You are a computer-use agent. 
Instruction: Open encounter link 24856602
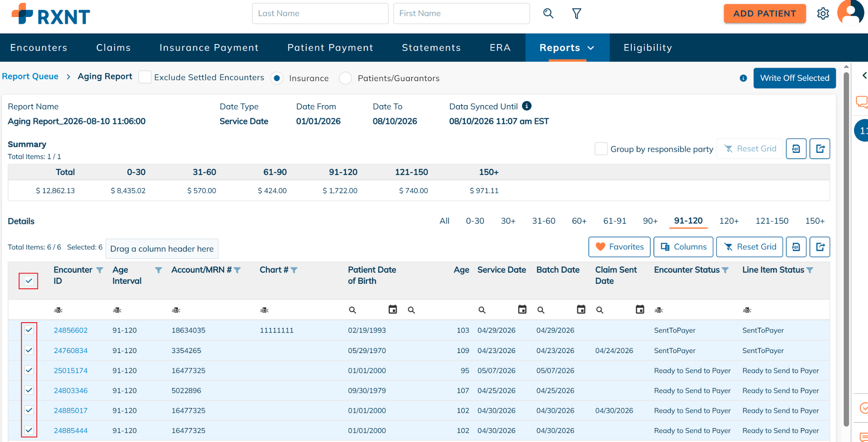coord(71,330)
